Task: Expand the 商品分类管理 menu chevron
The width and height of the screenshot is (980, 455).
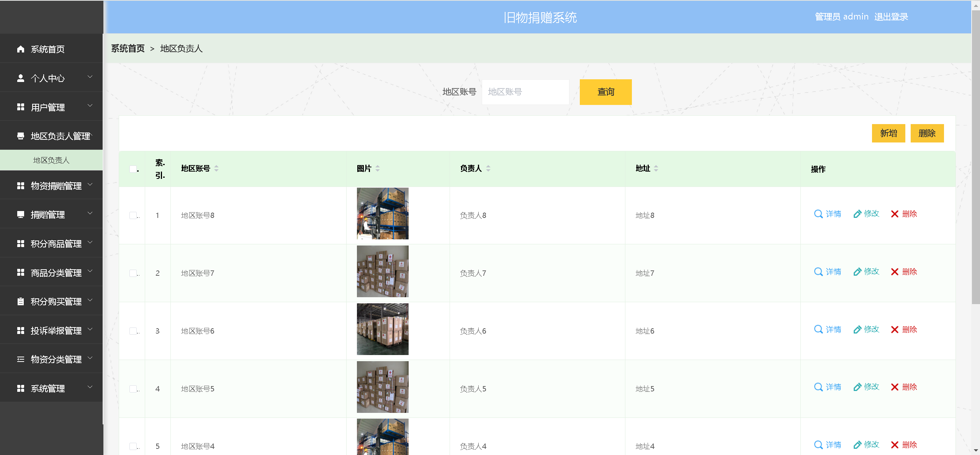Action: click(90, 271)
